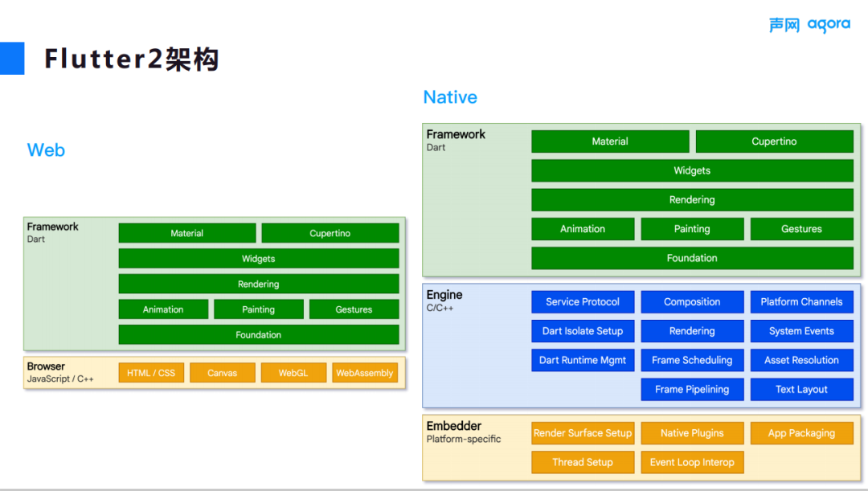Click Gestures box in Native Framework

[801, 228]
